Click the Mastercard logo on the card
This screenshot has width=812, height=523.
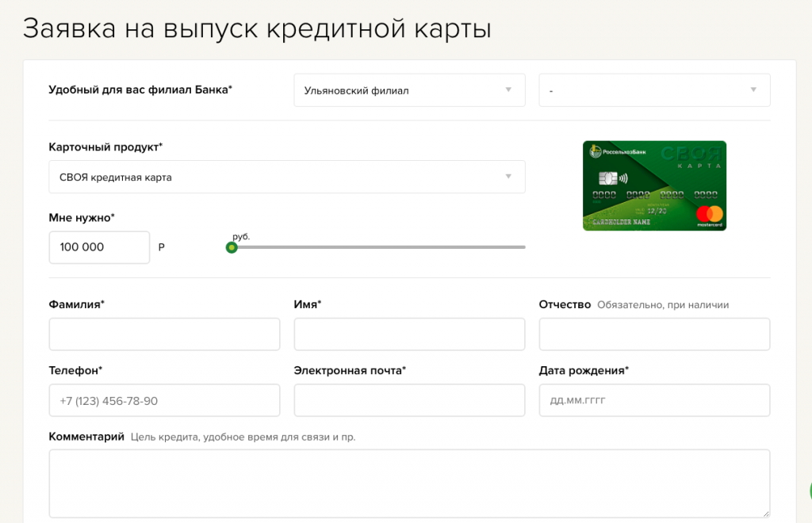[x=710, y=214]
